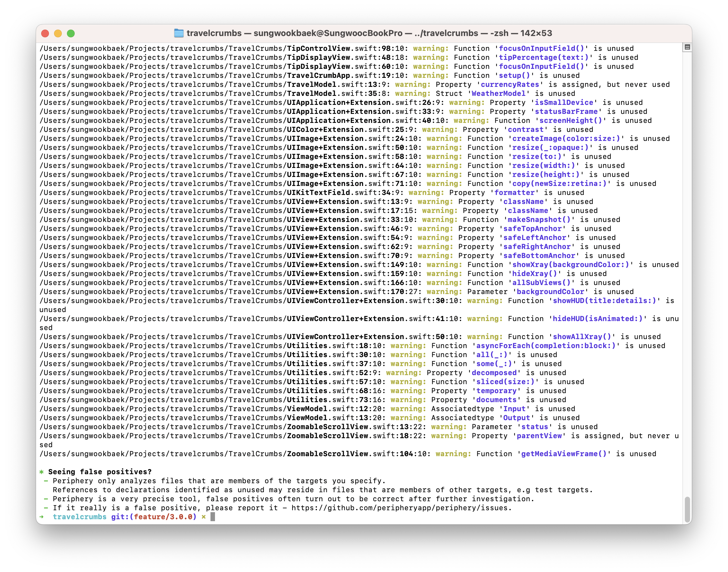Screen dimensions: 728x572
Task: Click the green asterisk before 'Seeing false positives?'
Action: coord(42,472)
